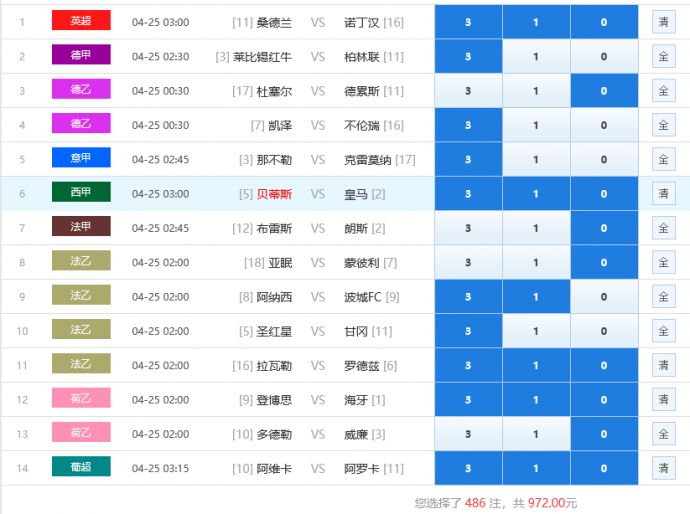
Task: Toggle win (3) for 杜塞尔 vs 德累斯
Action: 468,91
